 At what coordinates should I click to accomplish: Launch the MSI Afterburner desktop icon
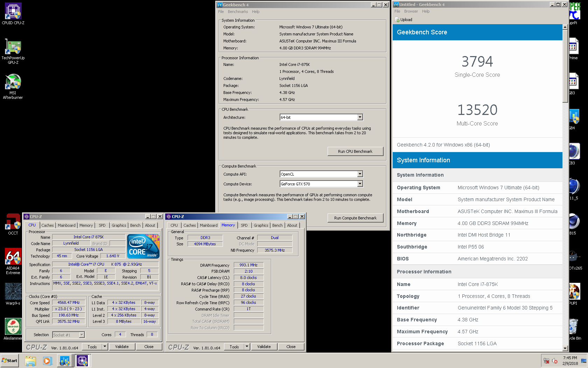13,86
